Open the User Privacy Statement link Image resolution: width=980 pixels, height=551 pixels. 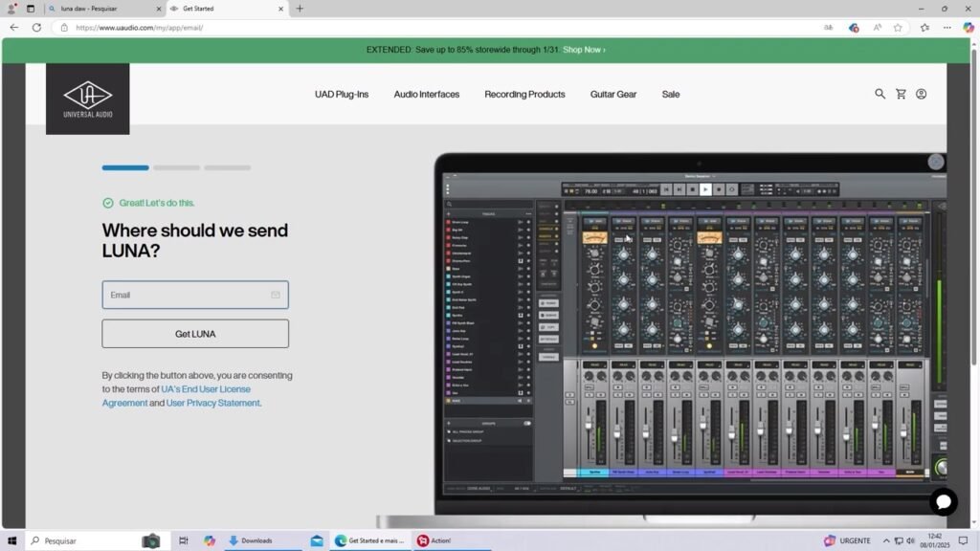tap(212, 403)
